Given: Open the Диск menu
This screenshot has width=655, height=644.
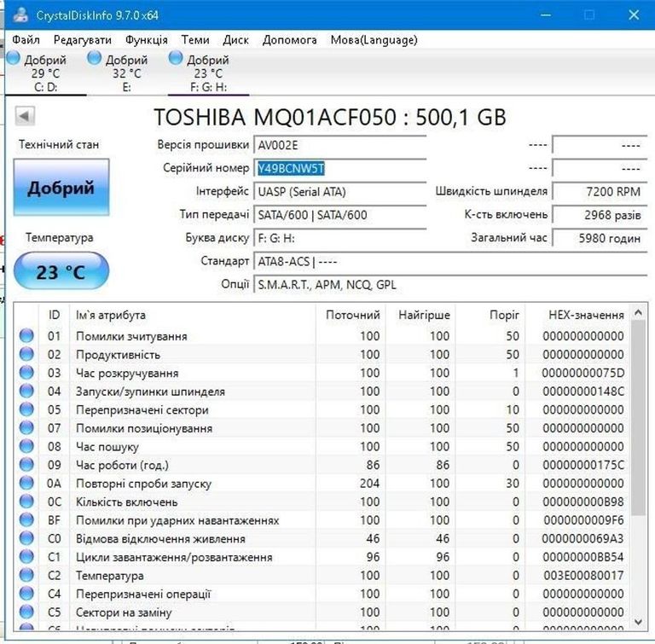Looking at the screenshot, I should tap(235, 40).
